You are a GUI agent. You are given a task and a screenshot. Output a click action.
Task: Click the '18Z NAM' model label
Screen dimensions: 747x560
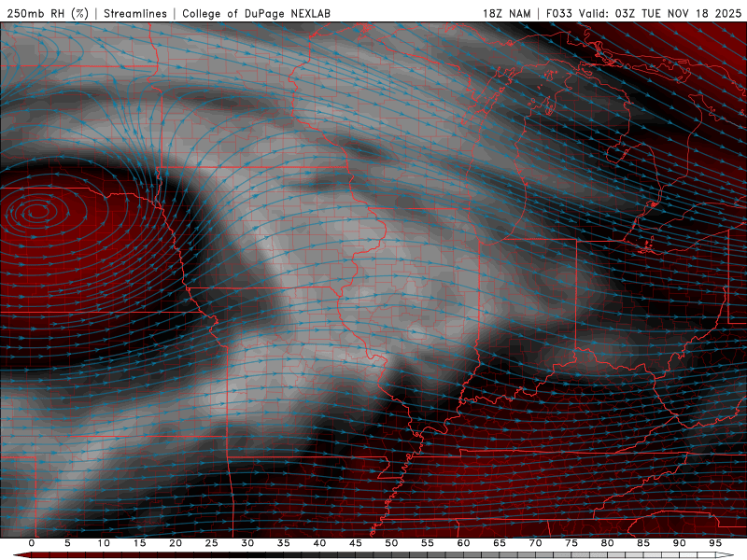pyautogui.click(x=506, y=13)
